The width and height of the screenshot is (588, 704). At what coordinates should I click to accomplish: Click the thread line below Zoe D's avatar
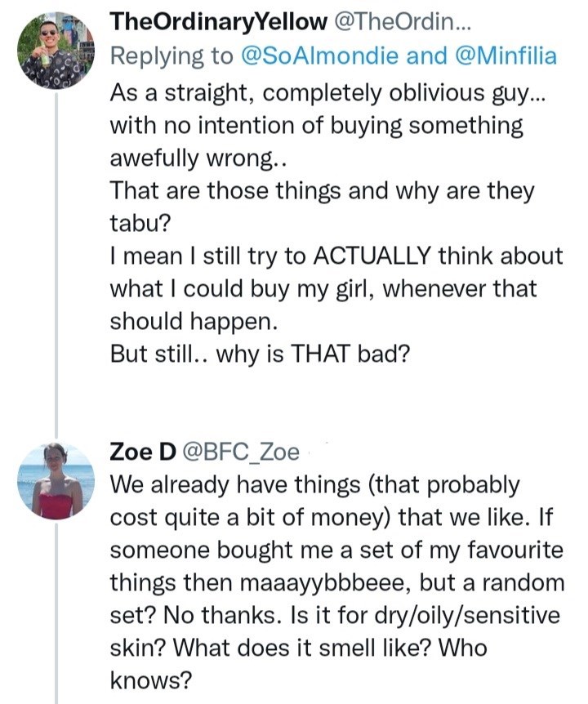56,613
